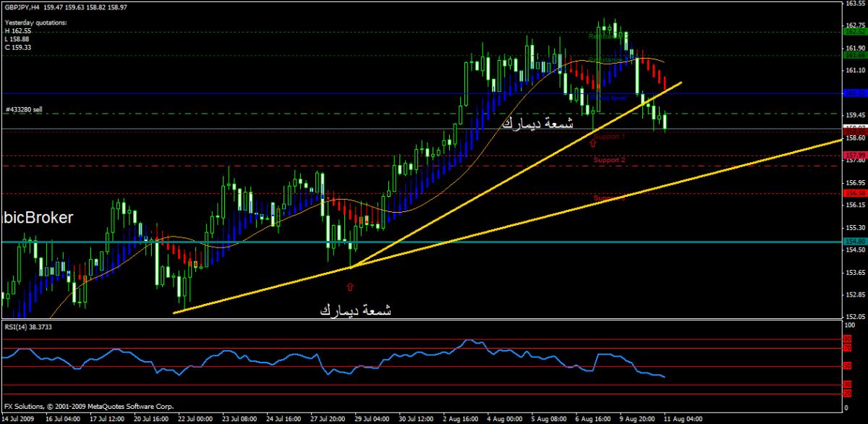This screenshot has height=424, width=868.
Task: Click the teal 154.80 price tag
Action: point(854,242)
